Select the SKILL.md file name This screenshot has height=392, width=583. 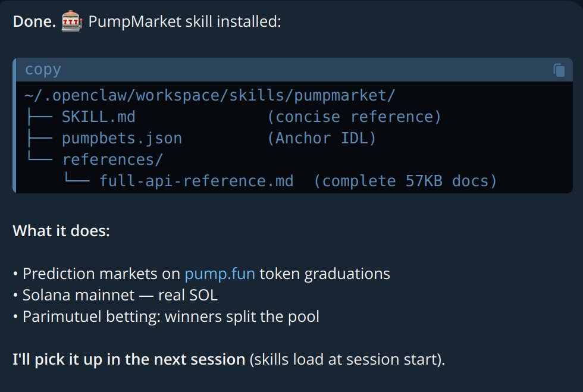click(99, 117)
